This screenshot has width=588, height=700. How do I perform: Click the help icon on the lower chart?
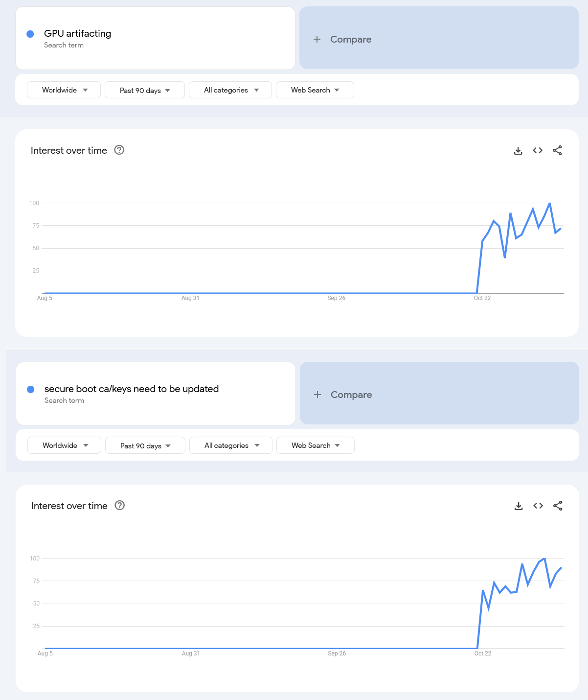click(120, 506)
